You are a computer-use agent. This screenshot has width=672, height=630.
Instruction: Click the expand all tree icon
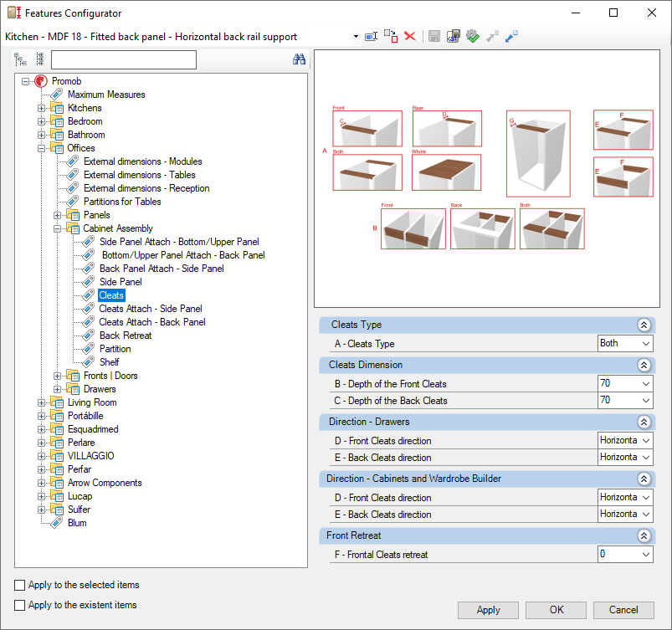(20, 59)
